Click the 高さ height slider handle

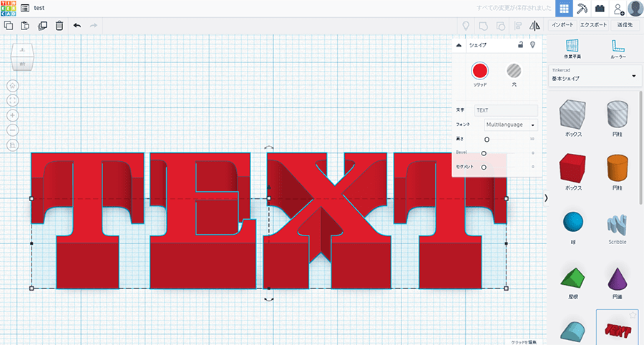[x=487, y=140]
